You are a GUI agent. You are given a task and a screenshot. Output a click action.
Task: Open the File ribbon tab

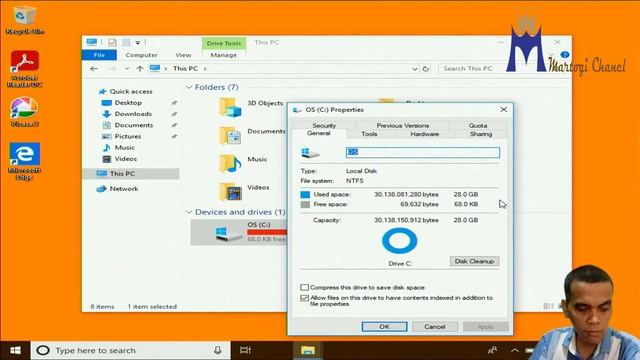coord(99,55)
